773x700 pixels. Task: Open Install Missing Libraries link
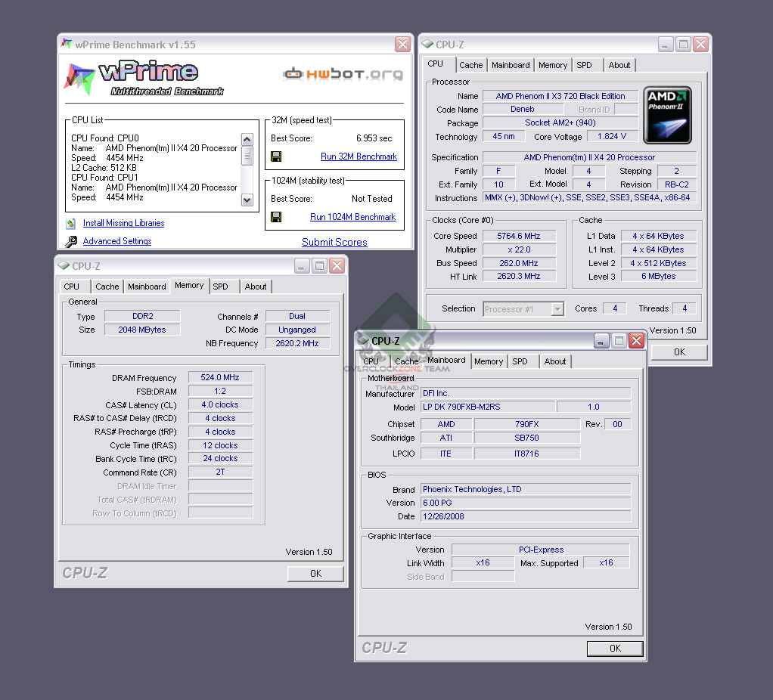[x=124, y=223]
